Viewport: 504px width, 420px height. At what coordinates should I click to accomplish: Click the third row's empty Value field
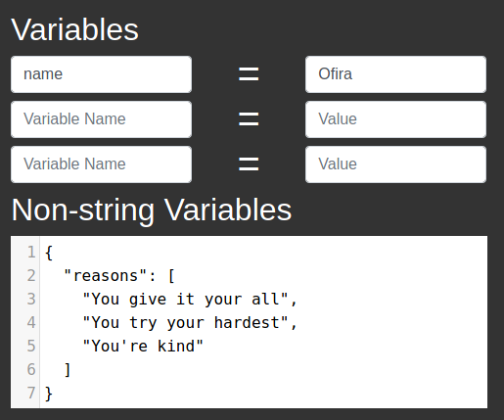click(395, 164)
